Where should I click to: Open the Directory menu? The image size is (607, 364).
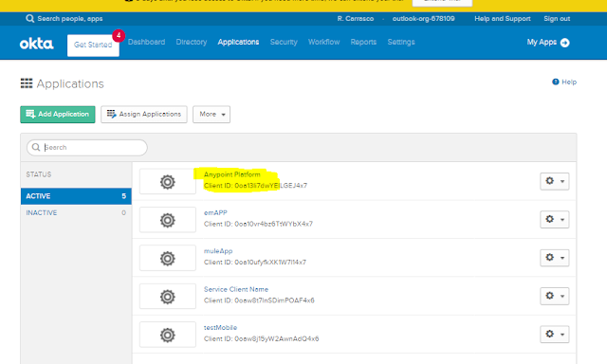coord(192,42)
